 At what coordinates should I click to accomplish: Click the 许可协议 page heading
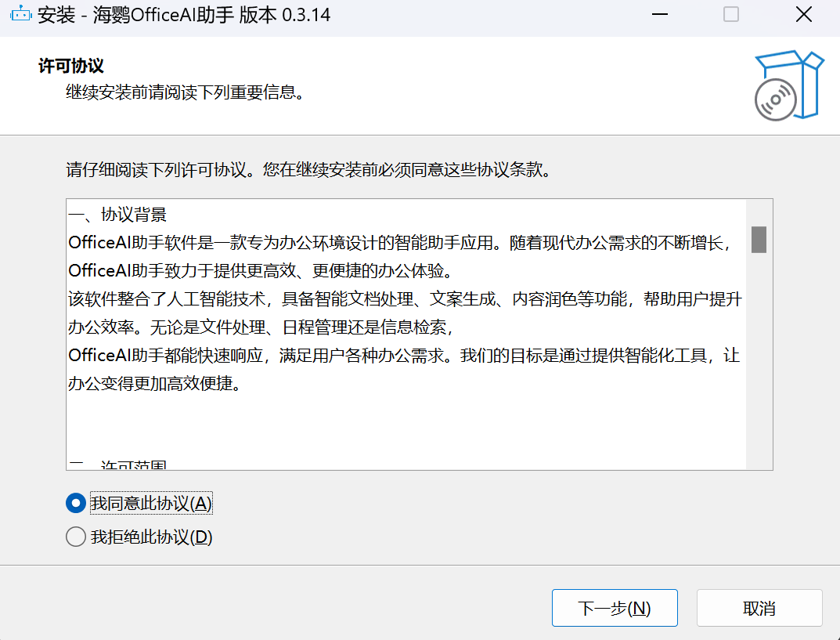tap(70, 66)
